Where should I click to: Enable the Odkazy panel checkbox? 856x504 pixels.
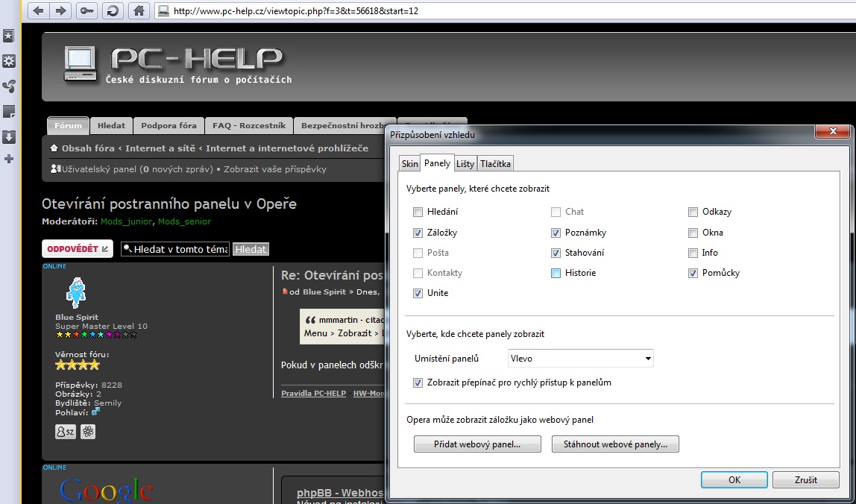693,212
